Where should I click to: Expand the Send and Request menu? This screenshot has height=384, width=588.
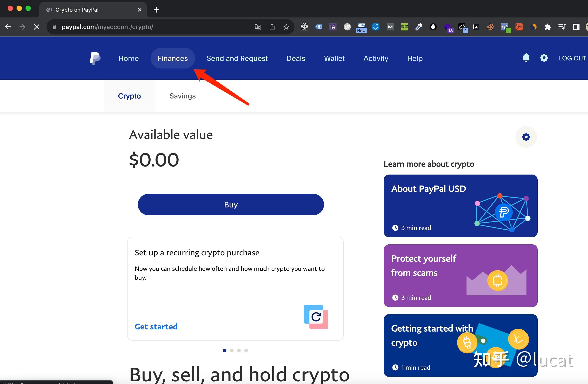(237, 58)
